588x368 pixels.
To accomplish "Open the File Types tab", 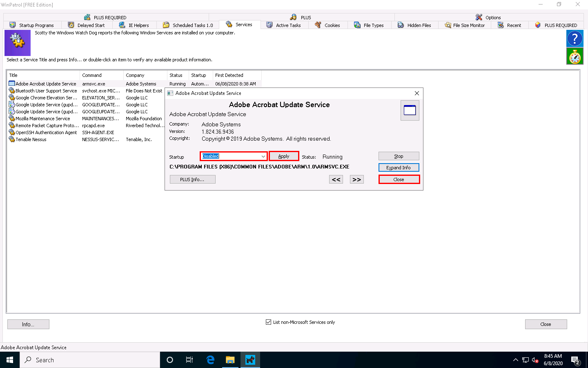I will tap(369, 25).
